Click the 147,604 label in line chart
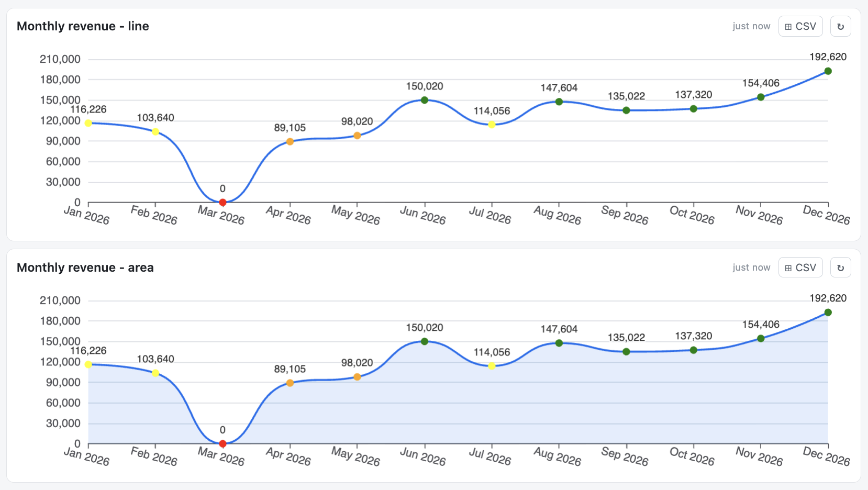 (559, 88)
